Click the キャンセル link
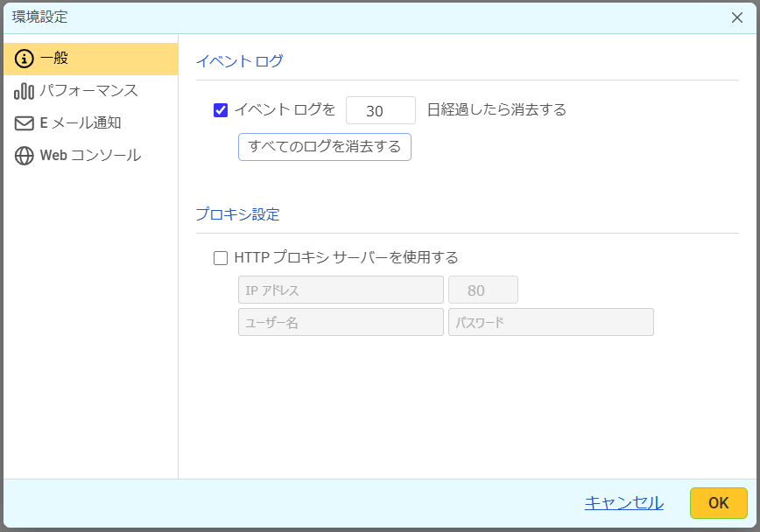Screen dimensions: 760x532 pos(624,503)
